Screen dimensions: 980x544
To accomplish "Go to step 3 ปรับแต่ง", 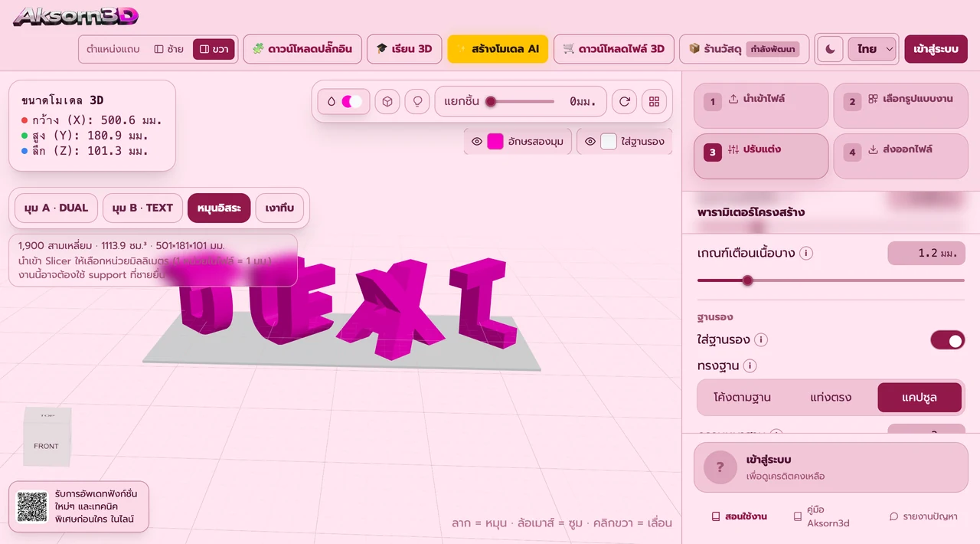I will click(761, 156).
